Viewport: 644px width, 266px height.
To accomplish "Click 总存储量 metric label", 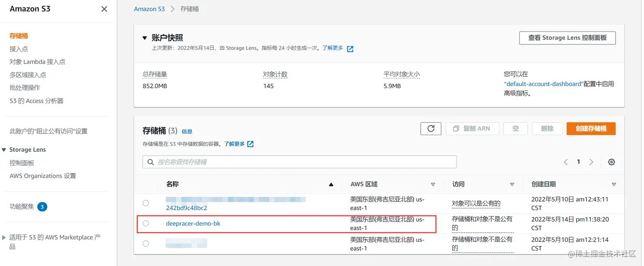I will coord(155,74).
